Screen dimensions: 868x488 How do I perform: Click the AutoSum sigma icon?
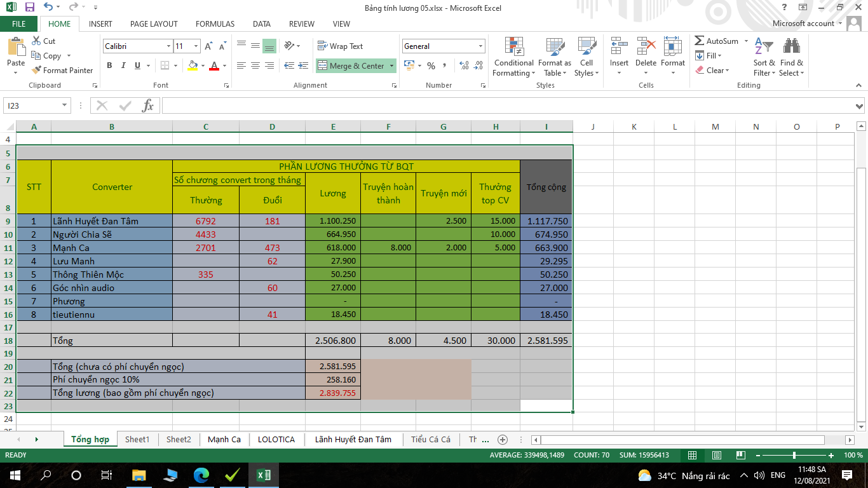(x=700, y=41)
